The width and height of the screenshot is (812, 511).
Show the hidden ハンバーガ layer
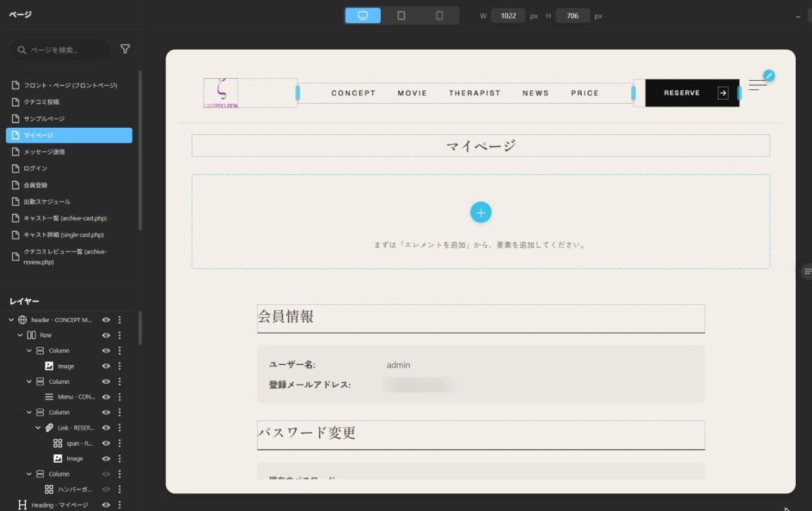106,489
